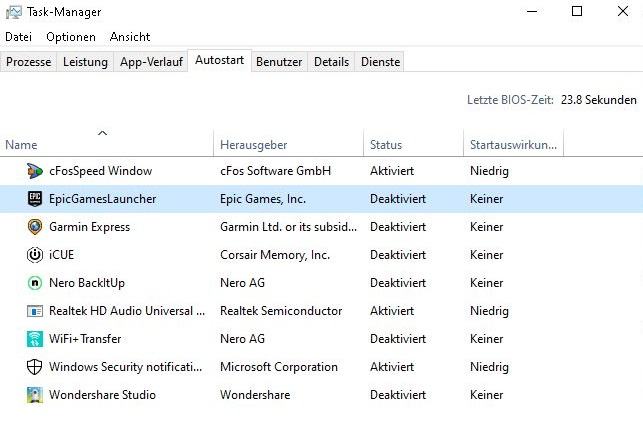The image size is (643, 421).
Task: Switch to the Dienste tab
Action: click(x=380, y=62)
